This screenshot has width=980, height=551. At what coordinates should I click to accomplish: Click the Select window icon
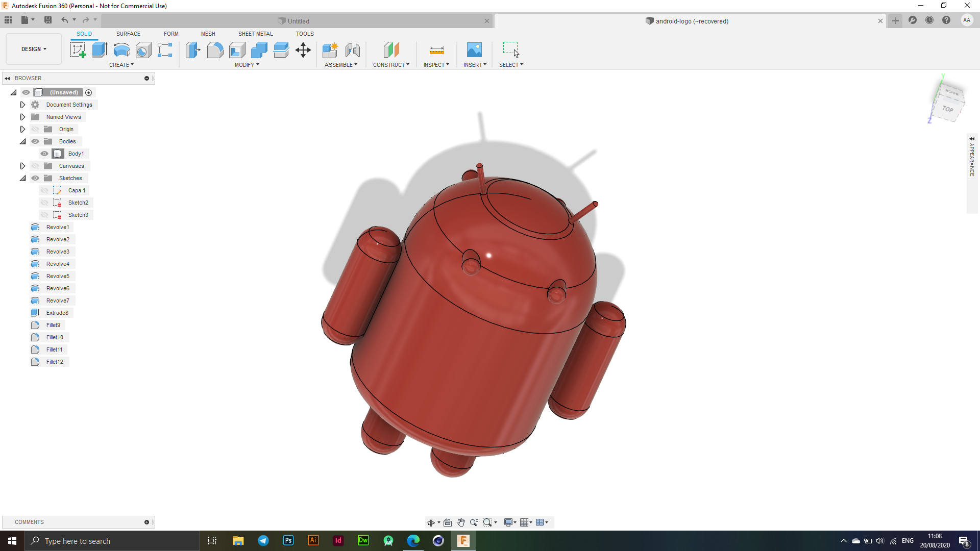click(x=511, y=50)
